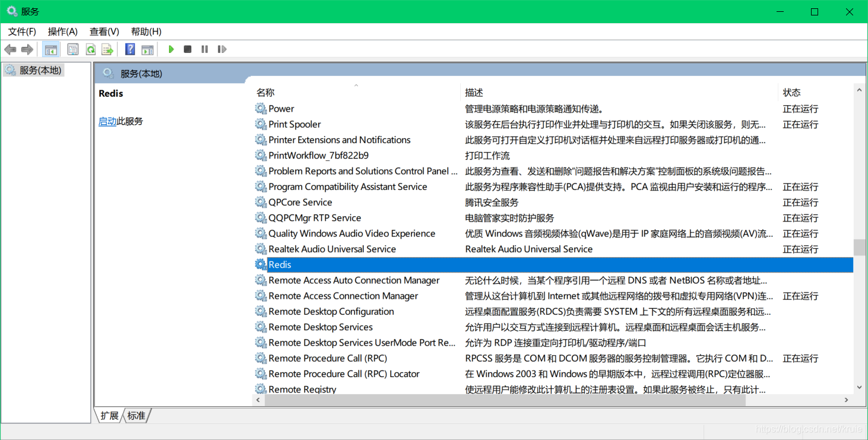868x440 pixels.
Task: Navigate back with the left arrow icon
Action: (10, 49)
